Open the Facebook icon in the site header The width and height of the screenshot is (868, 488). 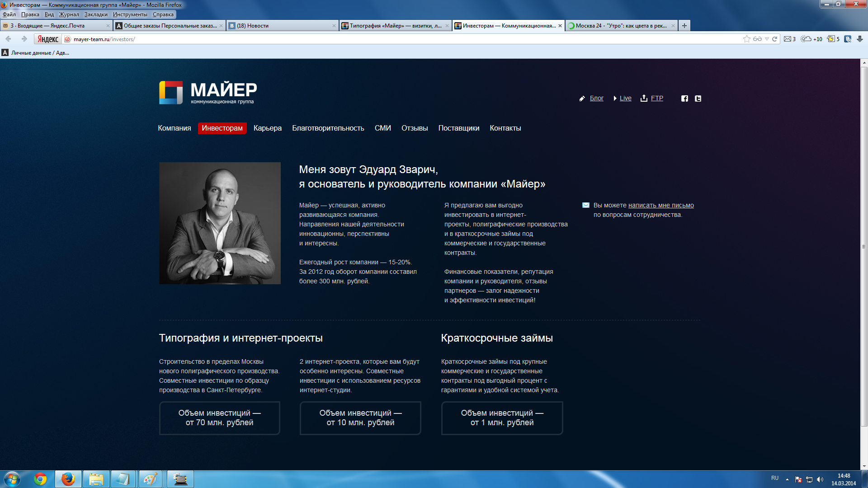(x=684, y=99)
